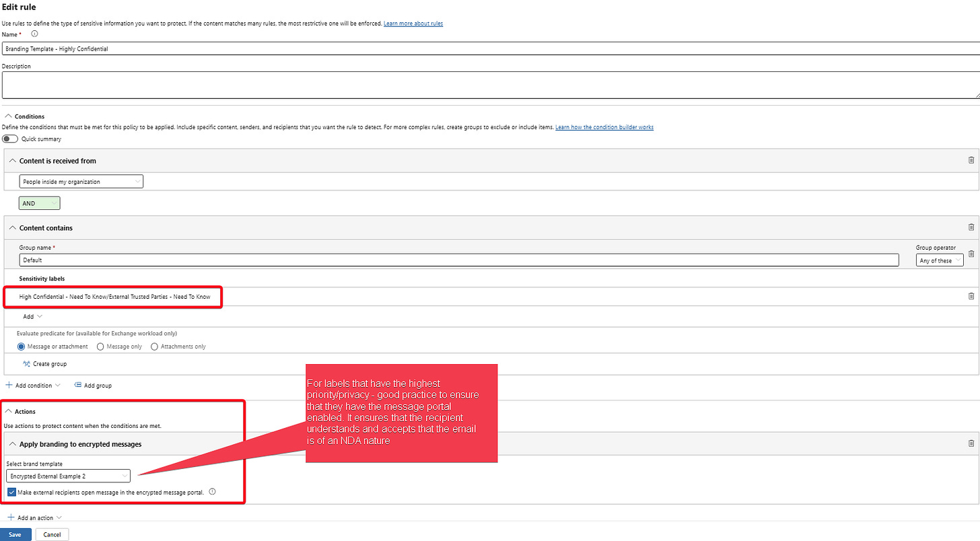Click the Create group icon
Screen dimensions: 980x541
[26, 364]
